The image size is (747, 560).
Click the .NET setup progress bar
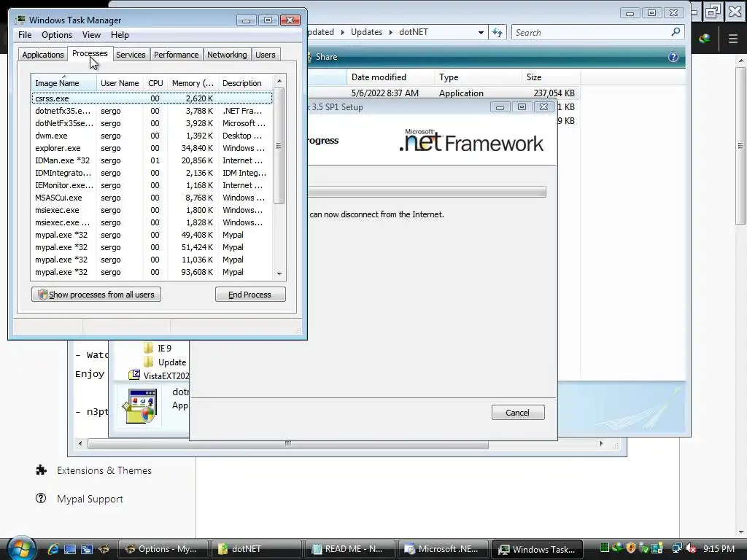pos(427,192)
